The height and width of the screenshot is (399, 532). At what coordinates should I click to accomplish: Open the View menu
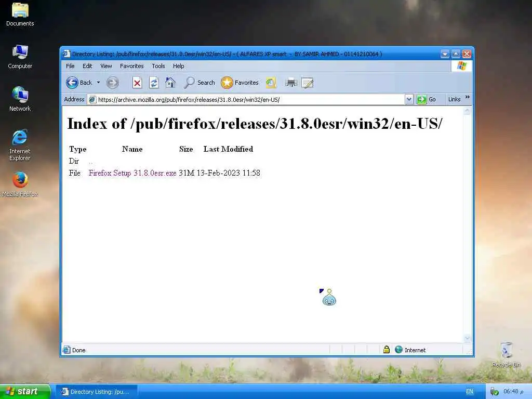106,66
